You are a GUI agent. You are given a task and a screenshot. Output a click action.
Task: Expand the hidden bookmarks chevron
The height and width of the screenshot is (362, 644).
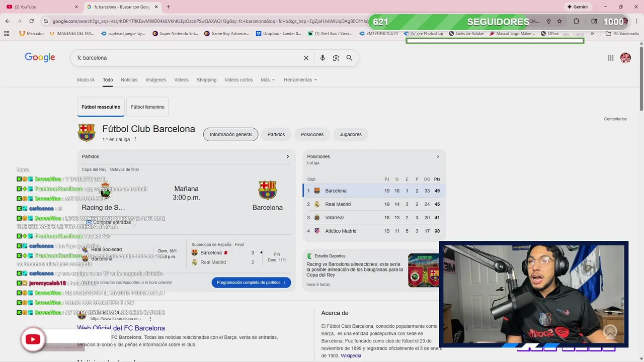click(592, 34)
